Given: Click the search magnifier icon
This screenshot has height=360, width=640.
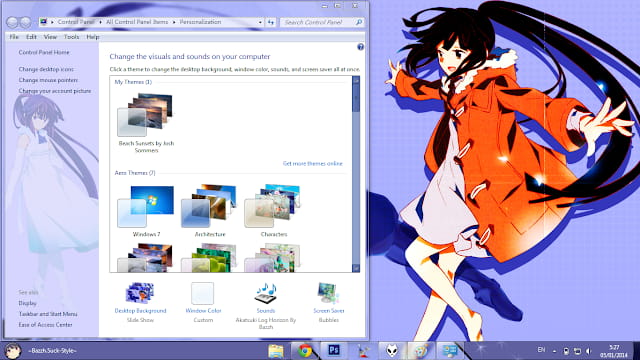Looking at the screenshot, I should point(359,22).
